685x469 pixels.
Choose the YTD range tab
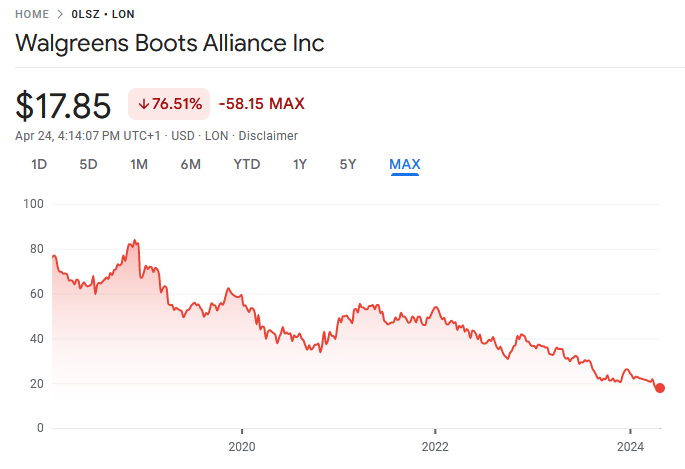coord(247,165)
